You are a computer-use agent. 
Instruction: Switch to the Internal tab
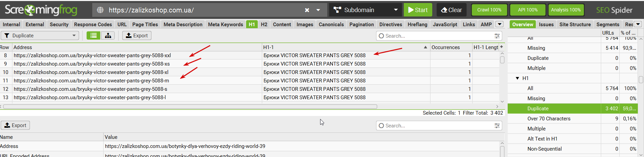click(x=11, y=25)
